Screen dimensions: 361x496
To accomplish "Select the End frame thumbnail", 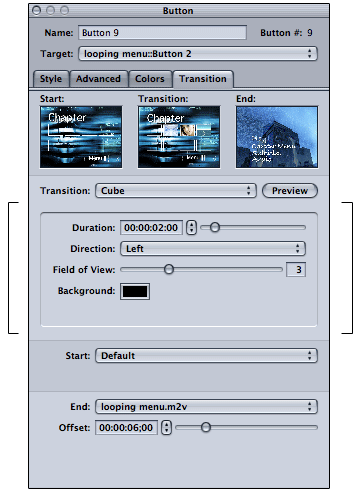I will point(277,137).
